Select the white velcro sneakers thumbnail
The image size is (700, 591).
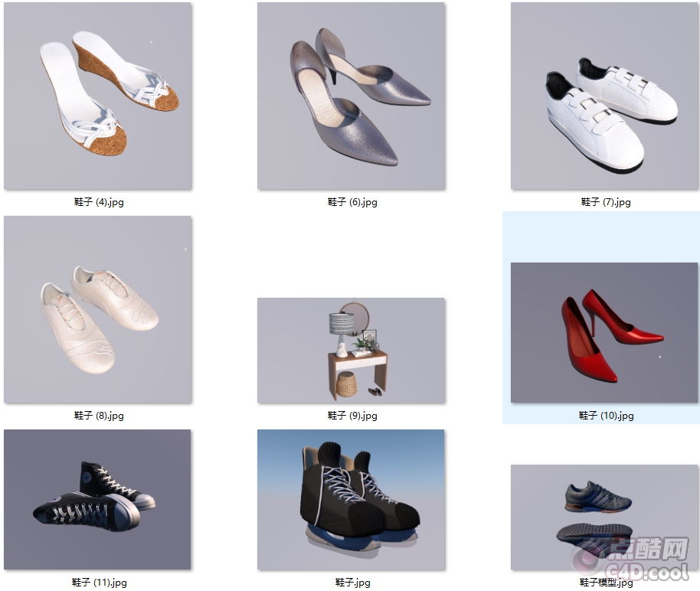(x=604, y=96)
